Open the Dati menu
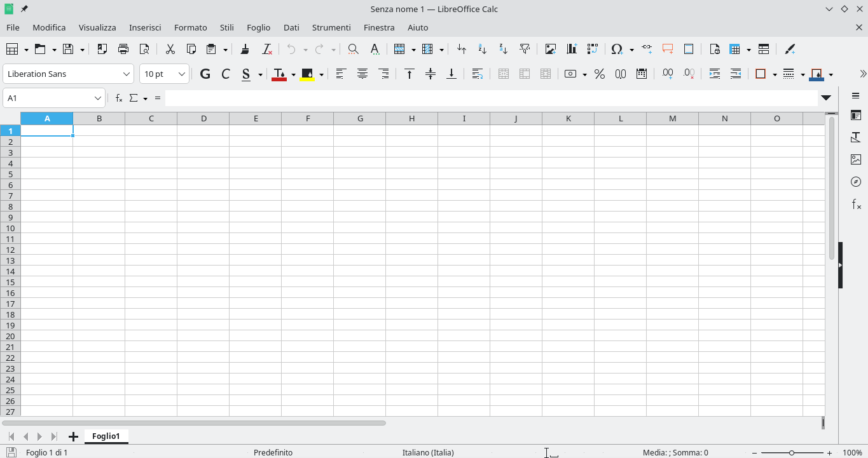 click(291, 27)
